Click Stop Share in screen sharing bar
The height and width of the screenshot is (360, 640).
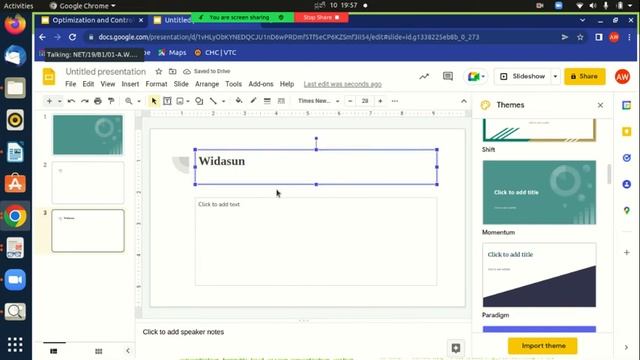[x=321, y=18]
